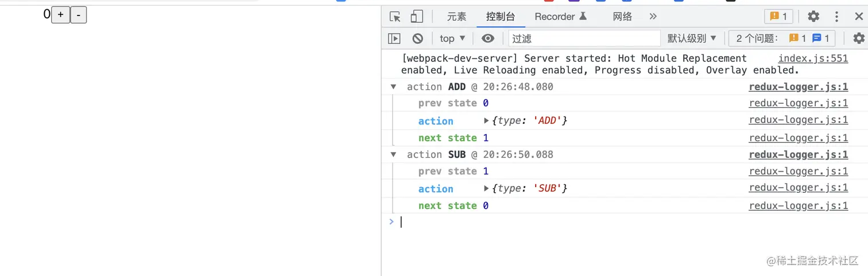868x276 pixels.
Task: Click the live expression eye icon
Action: click(x=488, y=38)
